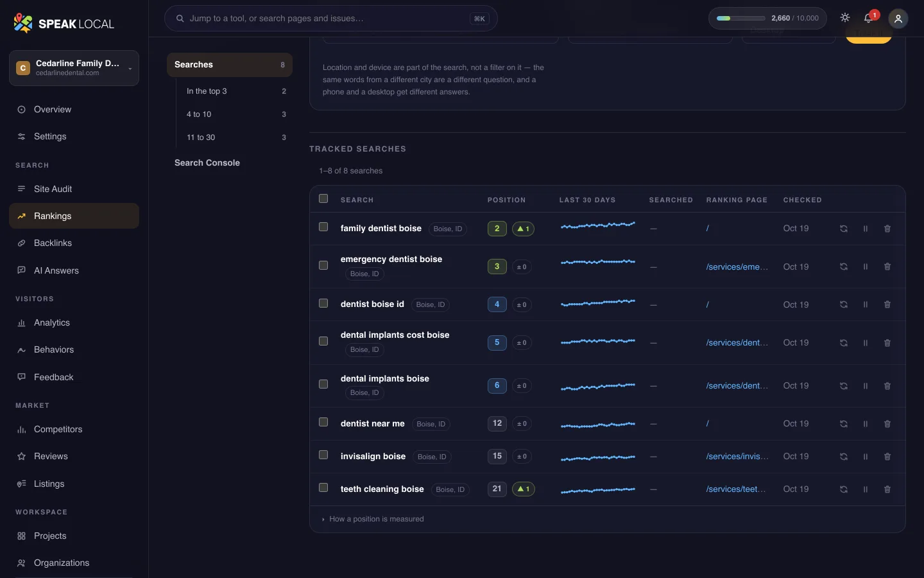Image resolution: width=924 pixels, height=578 pixels.
Task: Pause tracking for invisalign boise
Action: click(x=866, y=457)
